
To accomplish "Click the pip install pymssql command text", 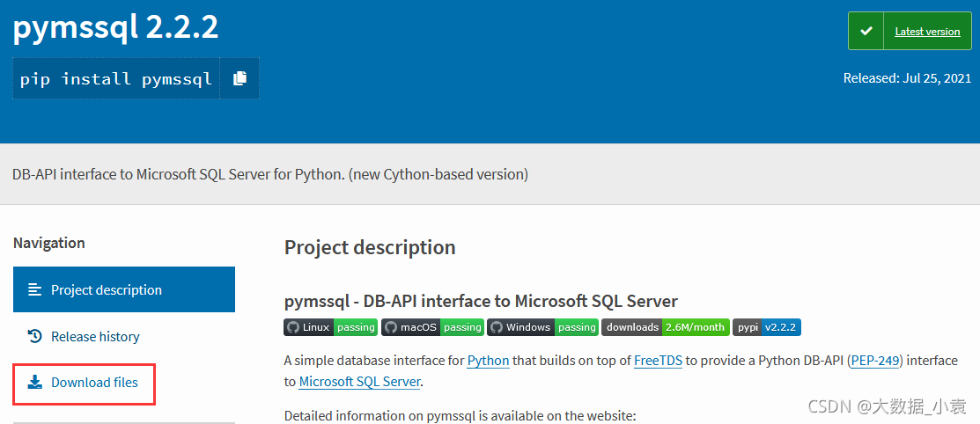I will tap(116, 79).
